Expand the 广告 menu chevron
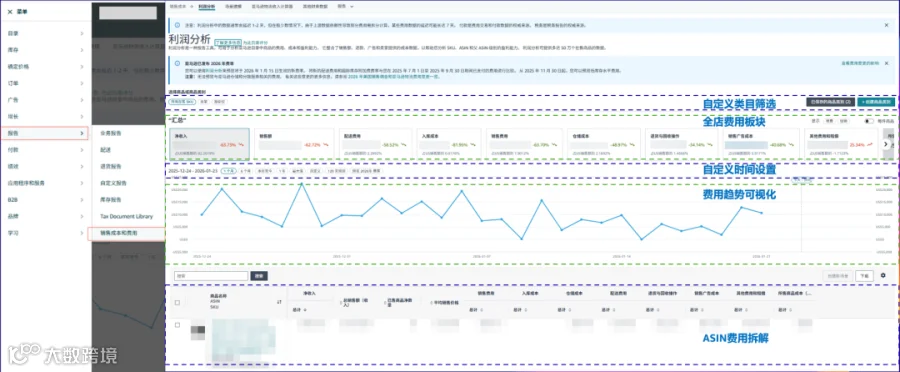 point(82,100)
